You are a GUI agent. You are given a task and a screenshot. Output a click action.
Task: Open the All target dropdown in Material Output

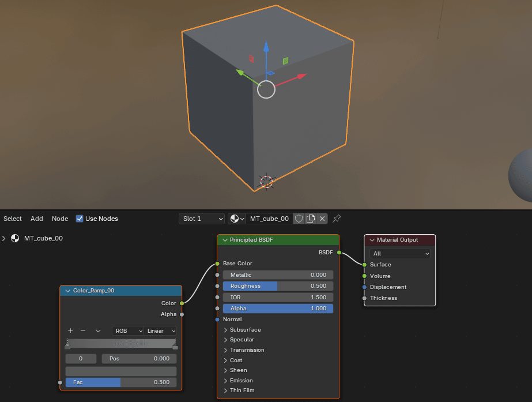click(x=399, y=254)
